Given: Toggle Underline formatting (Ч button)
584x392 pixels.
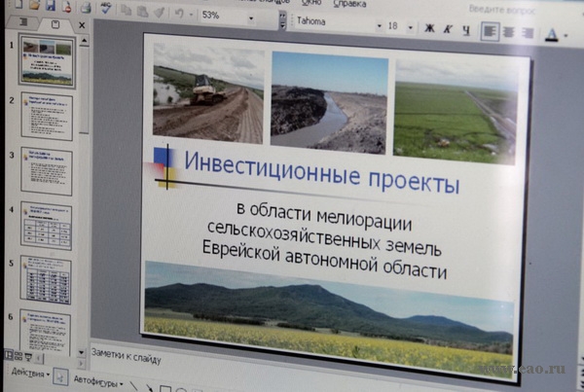Looking at the screenshot, I should coord(465,30).
